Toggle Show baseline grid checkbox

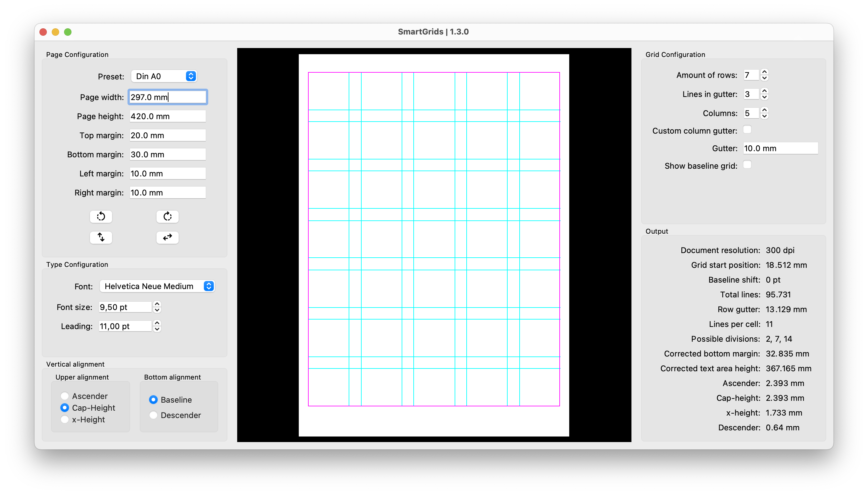747,165
